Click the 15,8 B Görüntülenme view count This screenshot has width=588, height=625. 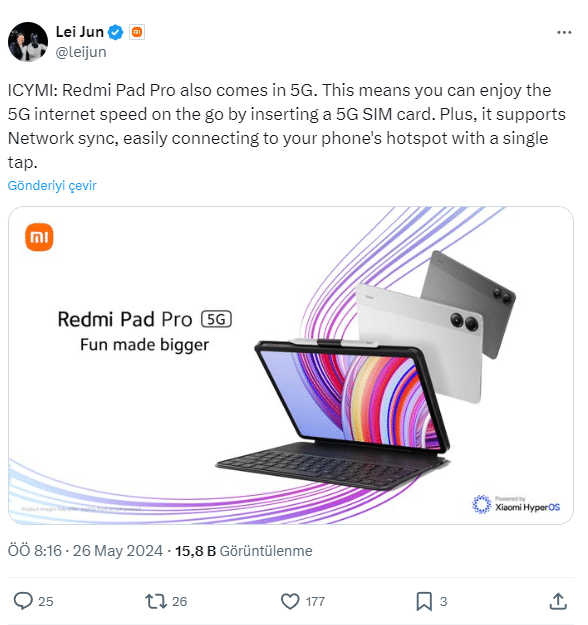point(244,551)
